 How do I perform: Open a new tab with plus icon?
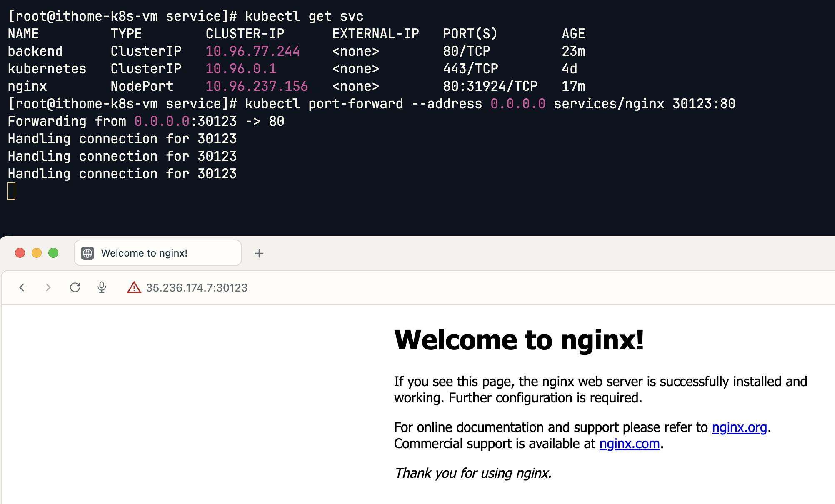click(259, 253)
